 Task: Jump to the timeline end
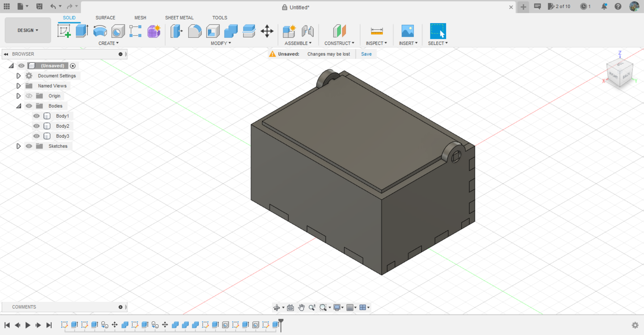[x=49, y=325]
